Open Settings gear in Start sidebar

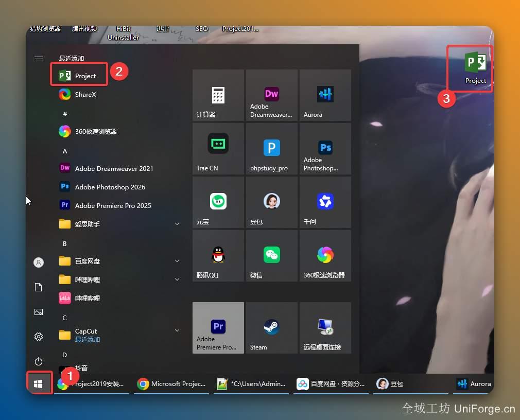39,337
